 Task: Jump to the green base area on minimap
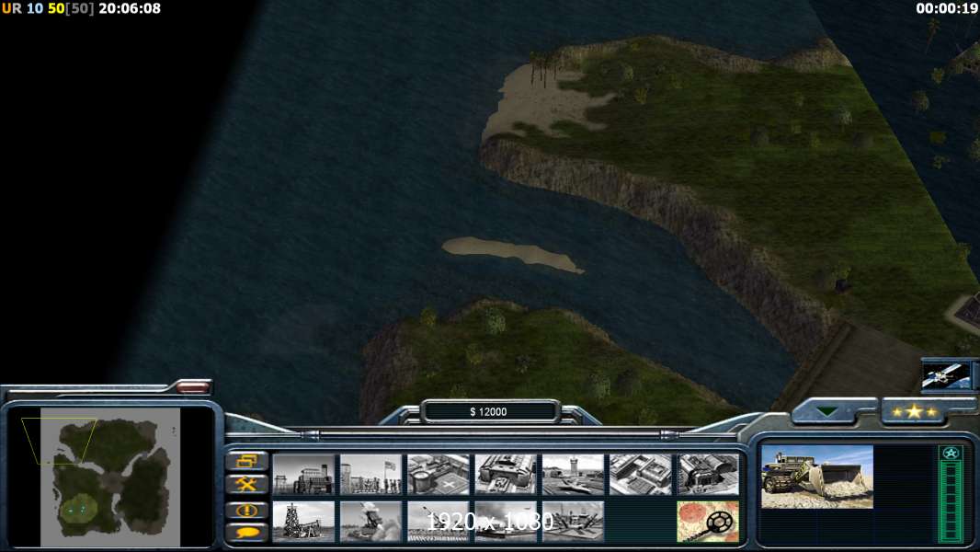pyautogui.click(x=77, y=510)
